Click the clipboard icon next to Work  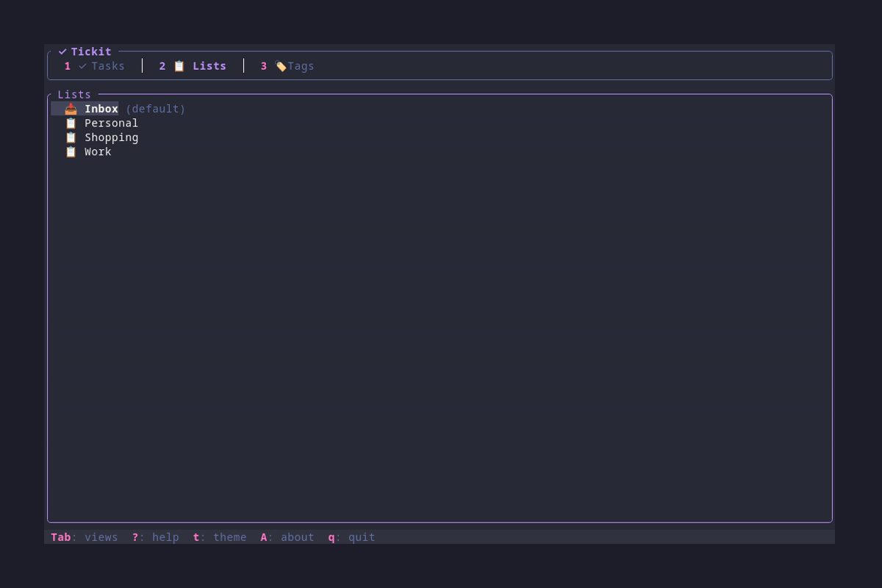point(71,152)
